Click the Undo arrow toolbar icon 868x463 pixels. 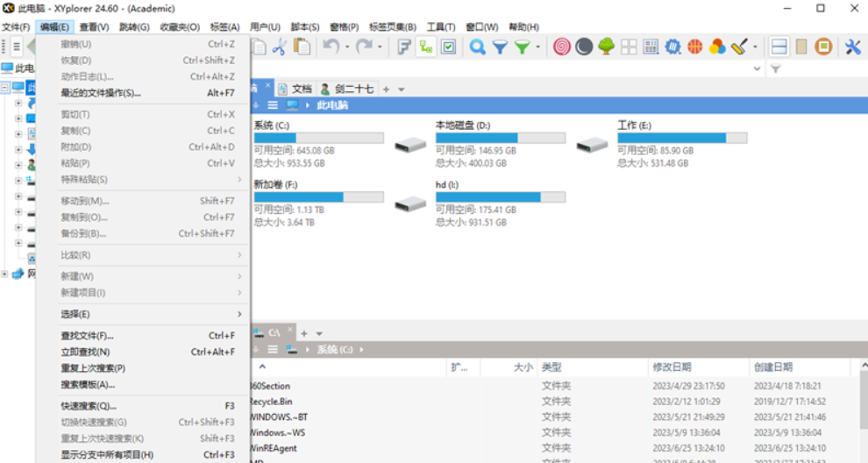[x=331, y=47]
